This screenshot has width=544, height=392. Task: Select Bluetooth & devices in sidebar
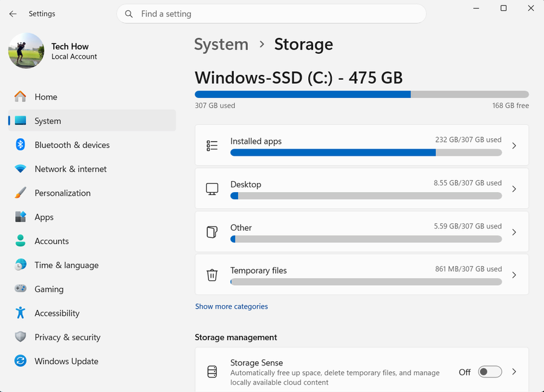click(x=92, y=145)
